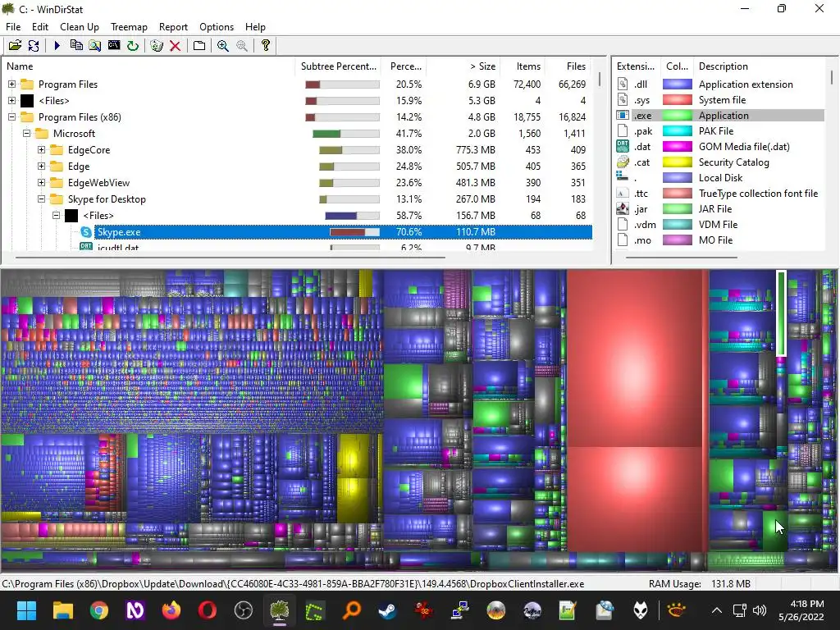Sort by the Subtree Percentage column header
840x630 pixels.
(338, 66)
